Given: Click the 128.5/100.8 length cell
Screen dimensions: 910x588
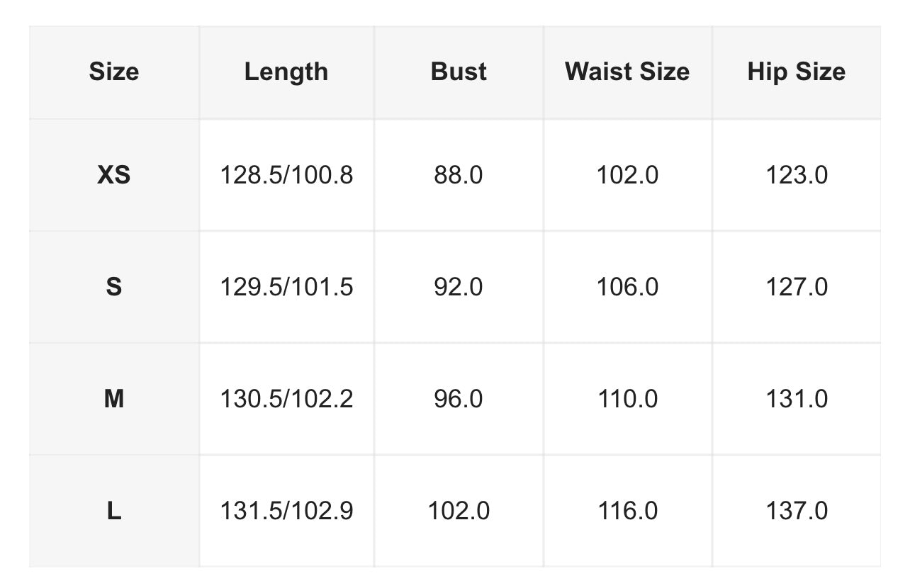Looking at the screenshot, I should pyautogui.click(x=286, y=175).
